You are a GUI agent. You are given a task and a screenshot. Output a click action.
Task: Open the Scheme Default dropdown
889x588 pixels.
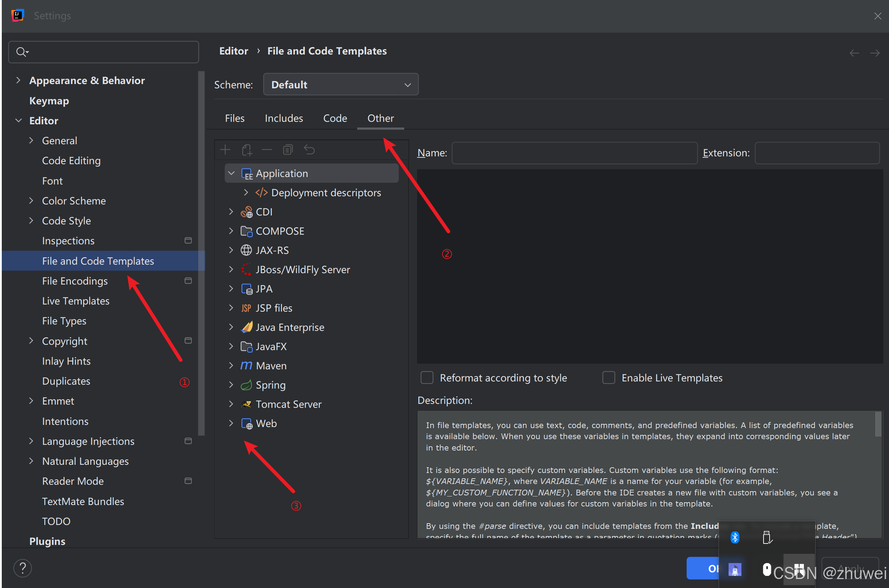point(340,85)
